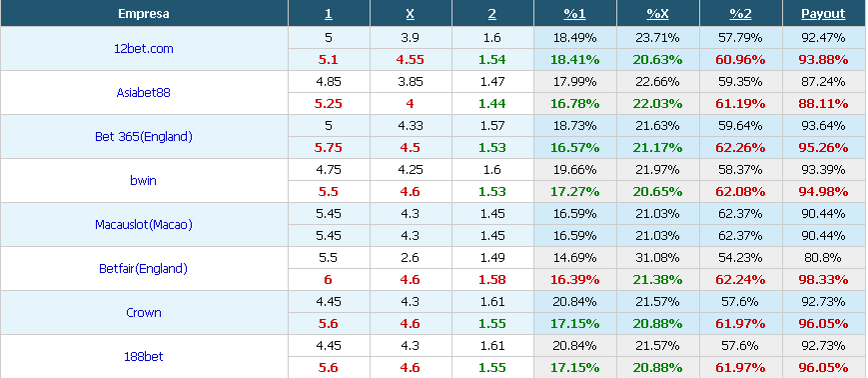Click the Bet 365(England) link
Viewport: 868px width, 378px height.
point(144,136)
